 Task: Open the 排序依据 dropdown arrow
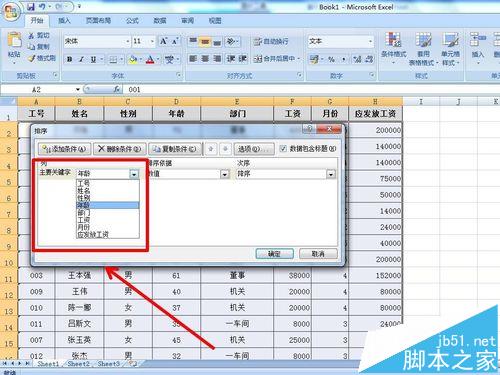(225, 174)
